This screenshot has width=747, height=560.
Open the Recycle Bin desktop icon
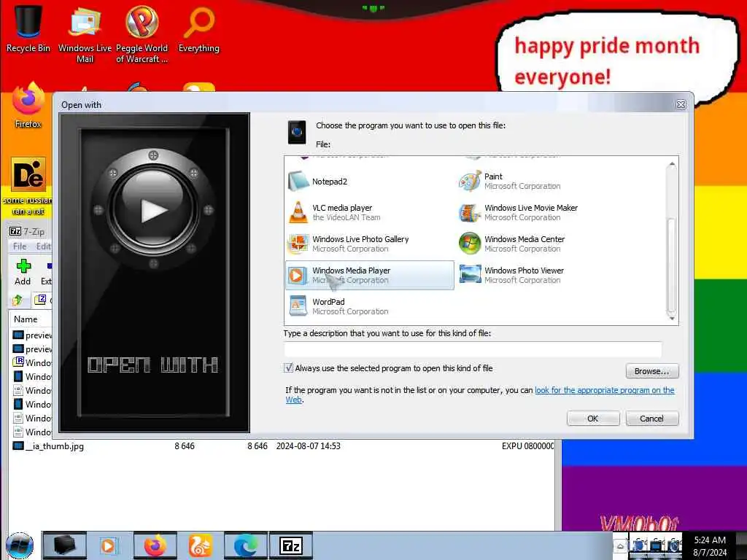pyautogui.click(x=28, y=28)
